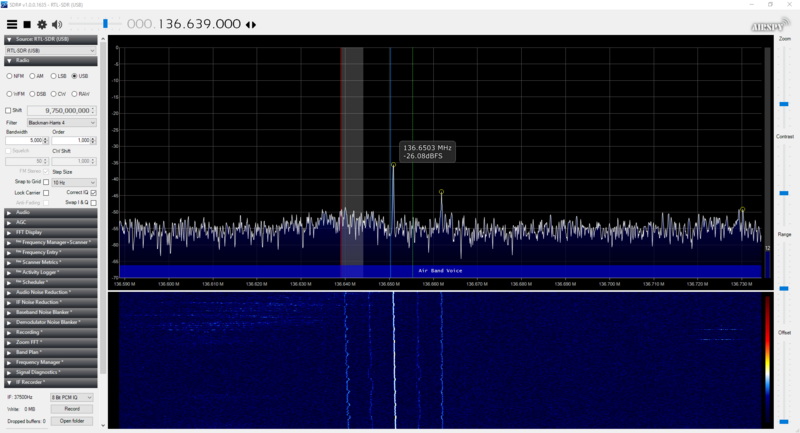Open the gear configuration settings
Image resolution: width=800 pixels, height=433 pixels.
42,24
